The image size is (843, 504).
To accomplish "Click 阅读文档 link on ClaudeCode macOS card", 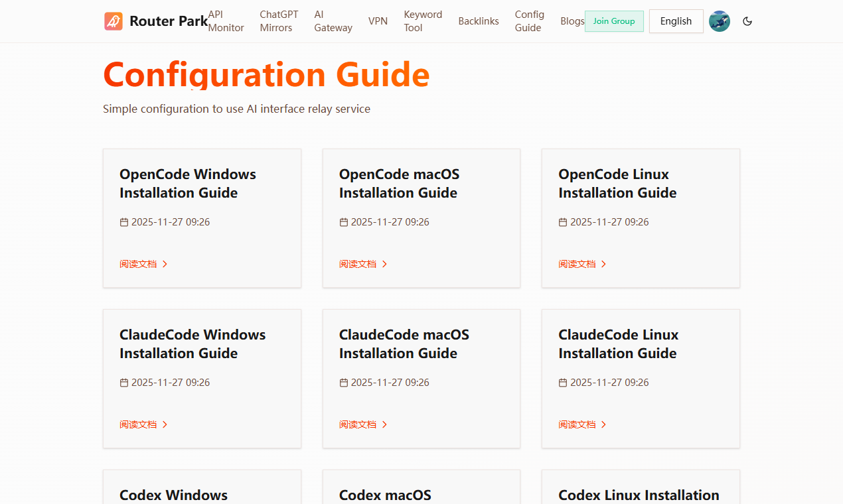I will tap(358, 424).
